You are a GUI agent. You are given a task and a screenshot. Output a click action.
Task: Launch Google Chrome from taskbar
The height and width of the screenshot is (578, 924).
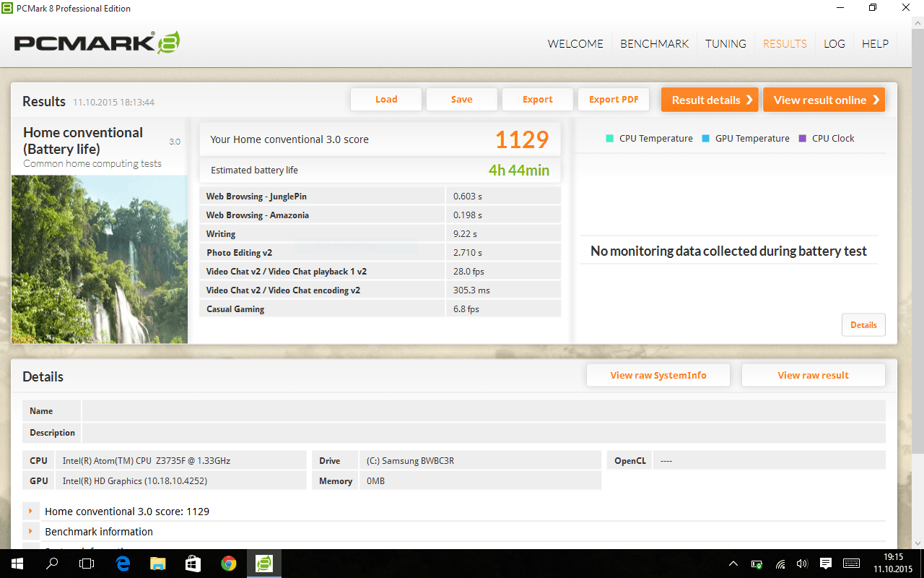228,564
